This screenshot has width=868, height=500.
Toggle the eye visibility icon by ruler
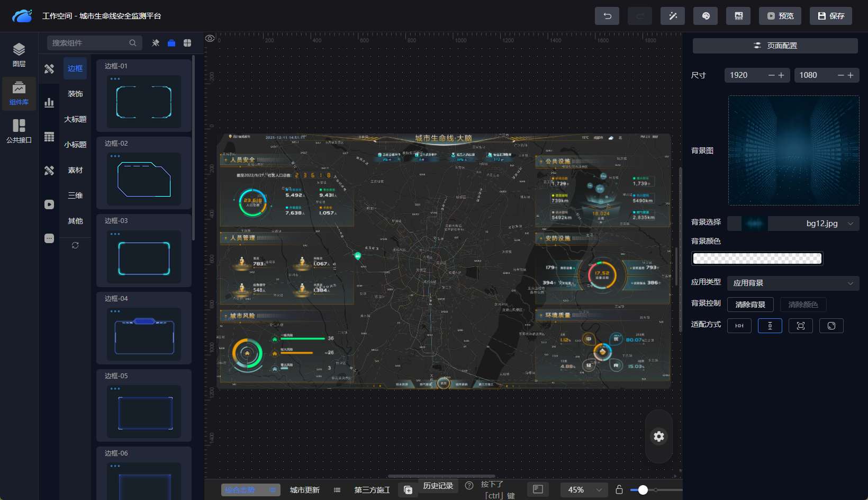(210, 38)
